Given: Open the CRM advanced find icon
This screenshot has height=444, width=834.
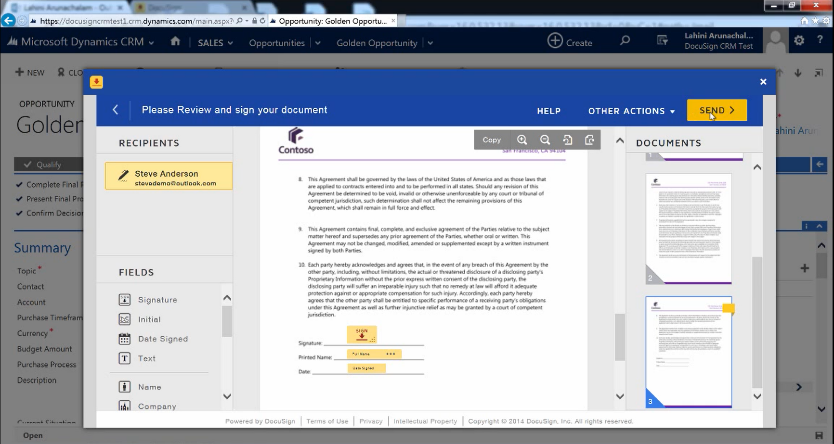Looking at the screenshot, I should click(662, 40).
